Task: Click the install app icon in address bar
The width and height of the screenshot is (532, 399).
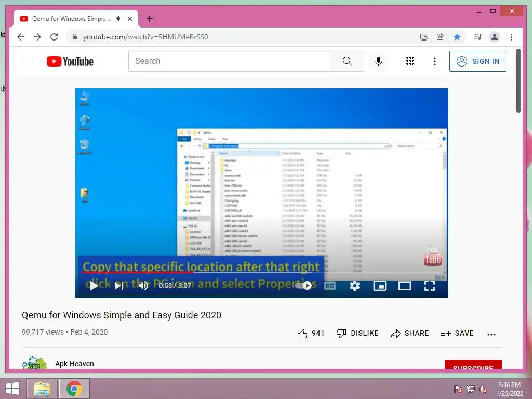Action: point(424,37)
